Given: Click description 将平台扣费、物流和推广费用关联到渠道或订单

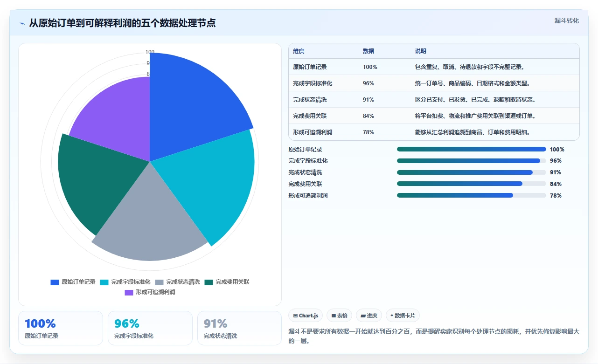Looking at the screenshot, I should (x=476, y=116).
